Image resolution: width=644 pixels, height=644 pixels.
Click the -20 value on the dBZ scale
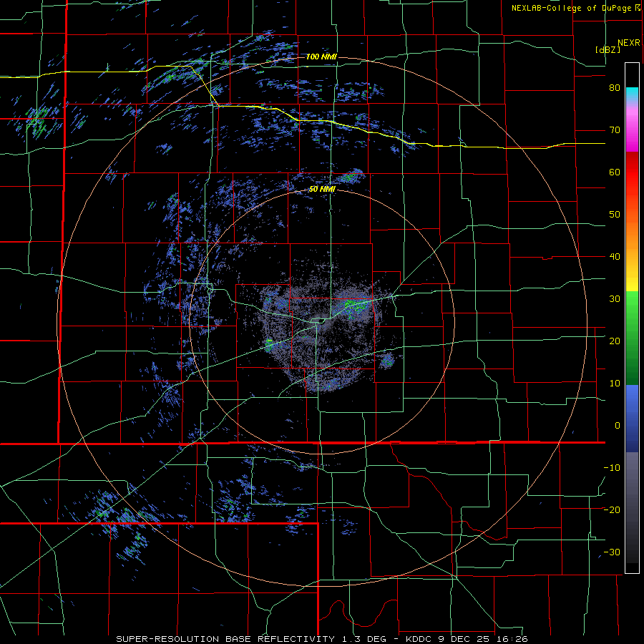click(612, 510)
